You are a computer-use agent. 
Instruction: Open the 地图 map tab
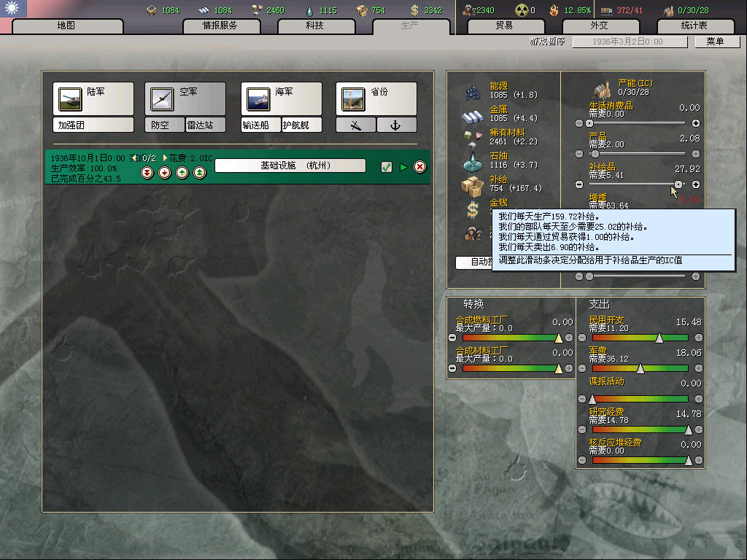tap(66, 26)
